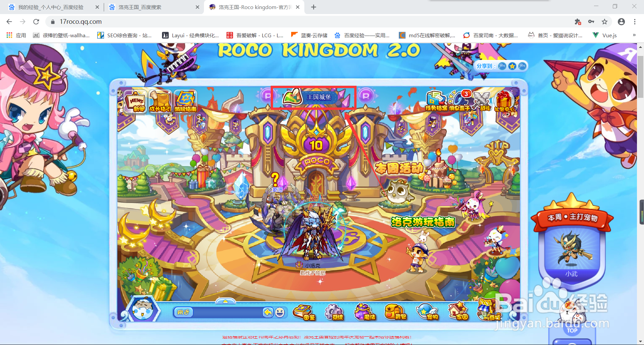The image size is (644, 345).
Task: Expand the chat panel handle above the chat bar
Action: coord(225,301)
